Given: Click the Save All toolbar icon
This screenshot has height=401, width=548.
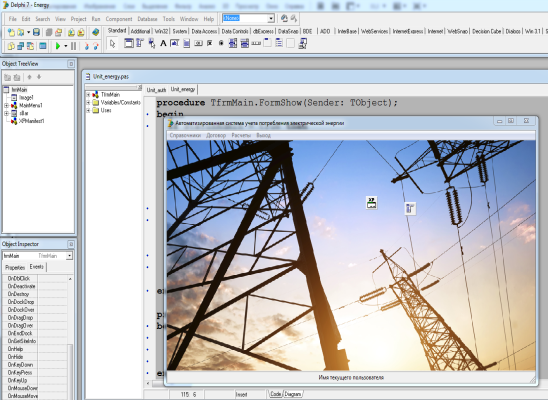Looking at the screenshot, I should pos(49,33).
